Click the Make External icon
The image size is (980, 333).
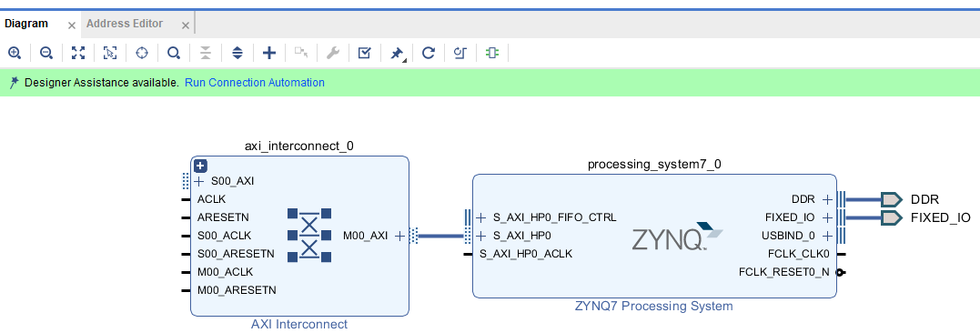pyautogui.click(x=301, y=53)
